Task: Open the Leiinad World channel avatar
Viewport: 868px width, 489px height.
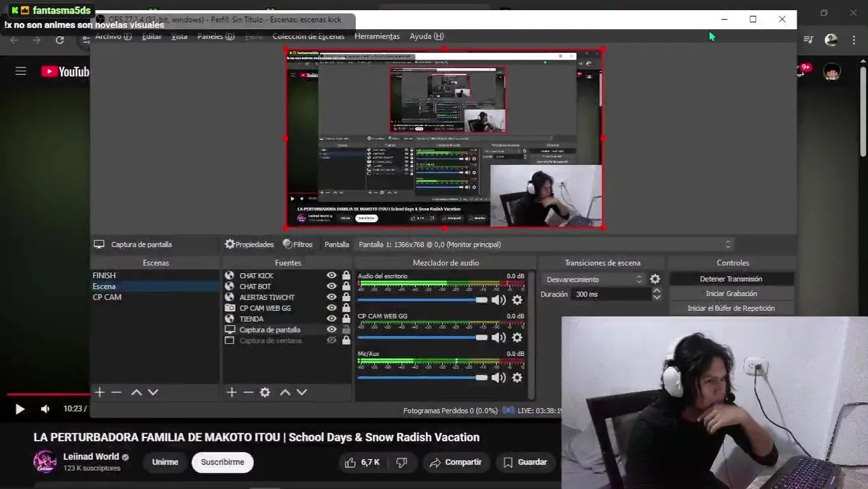Action: coord(45,462)
